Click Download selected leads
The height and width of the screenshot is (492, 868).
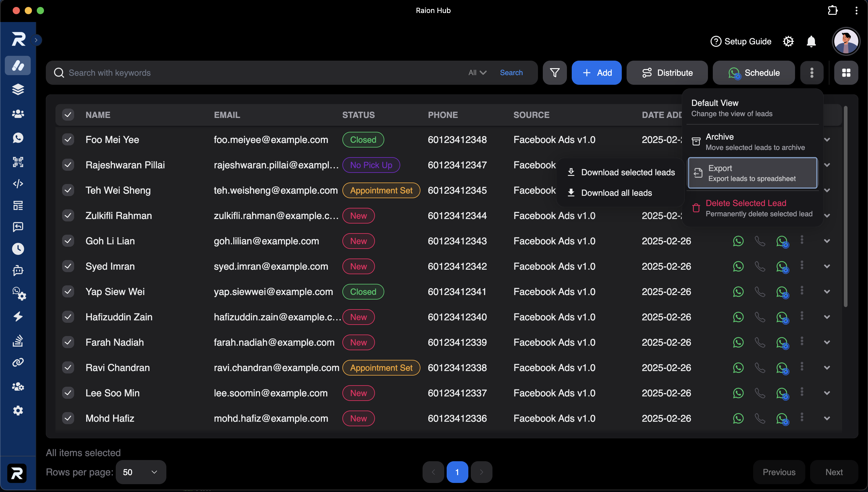(x=621, y=172)
